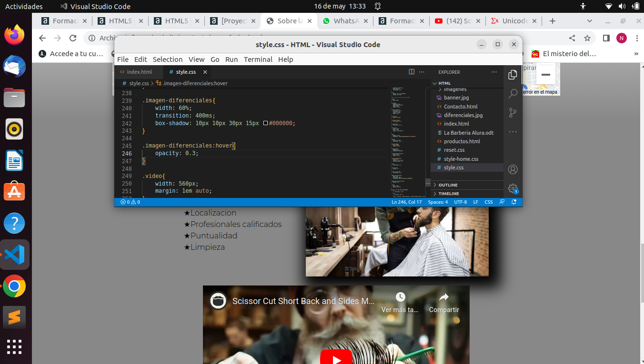This screenshot has width=644, height=364.
Task: Open Manage gear with update badge
Action: pos(513,188)
